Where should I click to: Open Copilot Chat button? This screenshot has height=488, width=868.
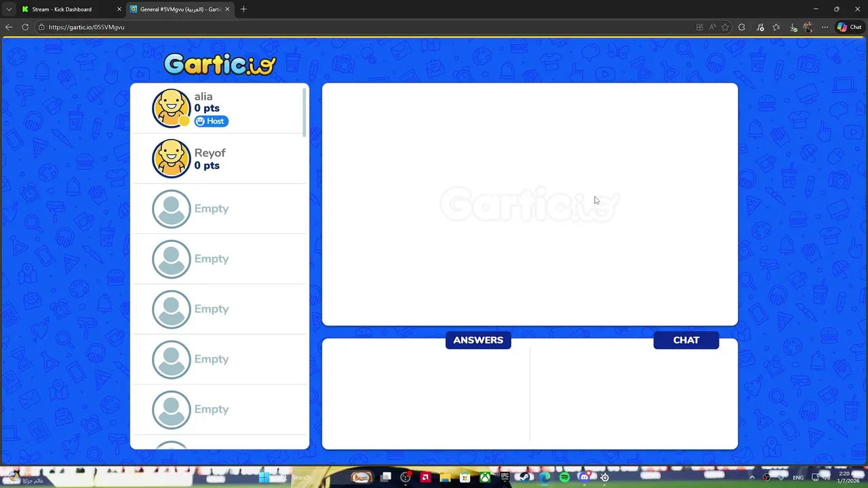tap(850, 27)
